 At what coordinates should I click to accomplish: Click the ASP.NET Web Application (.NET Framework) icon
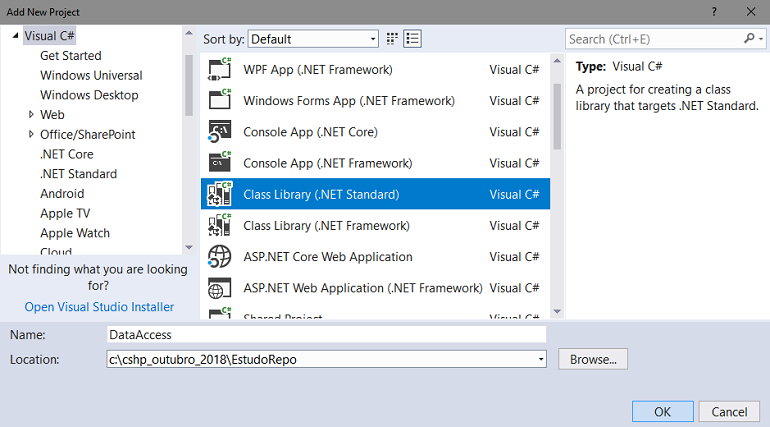pos(220,288)
